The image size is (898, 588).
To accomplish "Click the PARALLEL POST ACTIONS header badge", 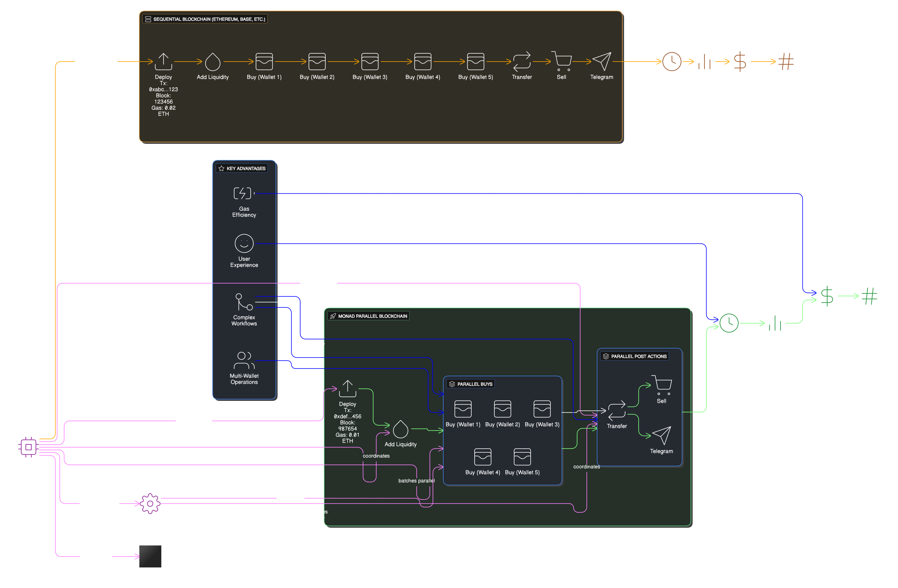I will (635, 356).
